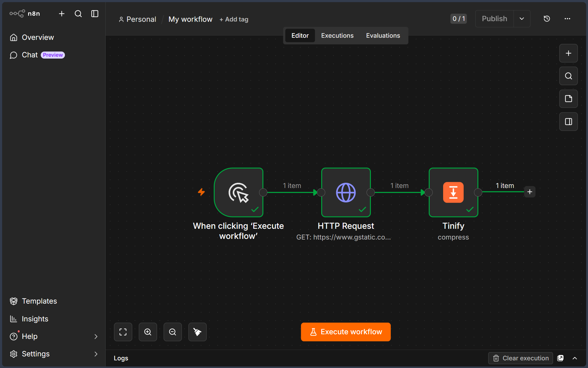Click the Preview badge beside Chat
Image resolution: width=588 pixels, height=368 pixels.
(53, 55)
